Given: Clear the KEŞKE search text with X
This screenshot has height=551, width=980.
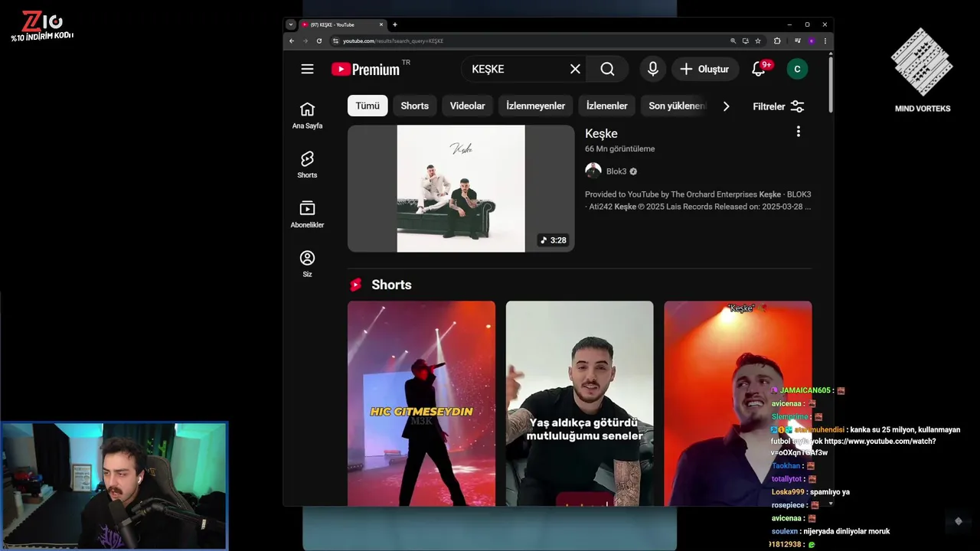Looking at the screenshot, I should [575, 69].
